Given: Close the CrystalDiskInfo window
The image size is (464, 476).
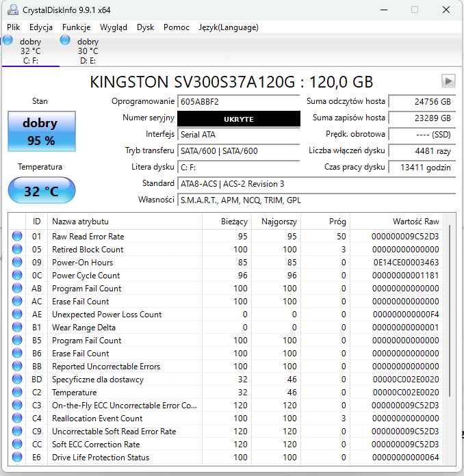Looking at the screenshot, I should coord(446,10).
